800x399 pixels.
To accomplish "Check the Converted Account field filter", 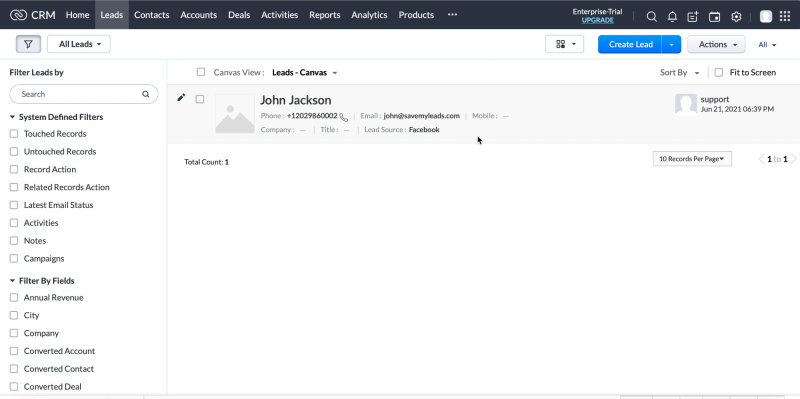I will coord(14,351).
